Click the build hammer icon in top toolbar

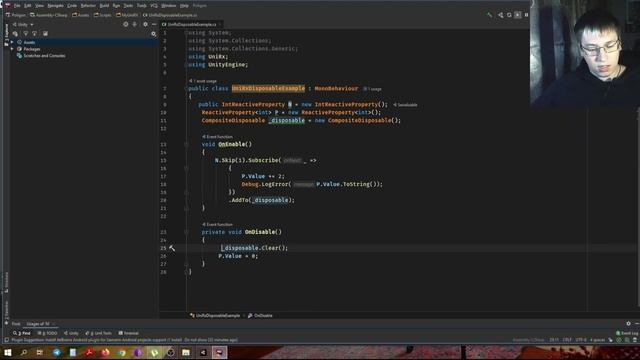tap(489, 15)
